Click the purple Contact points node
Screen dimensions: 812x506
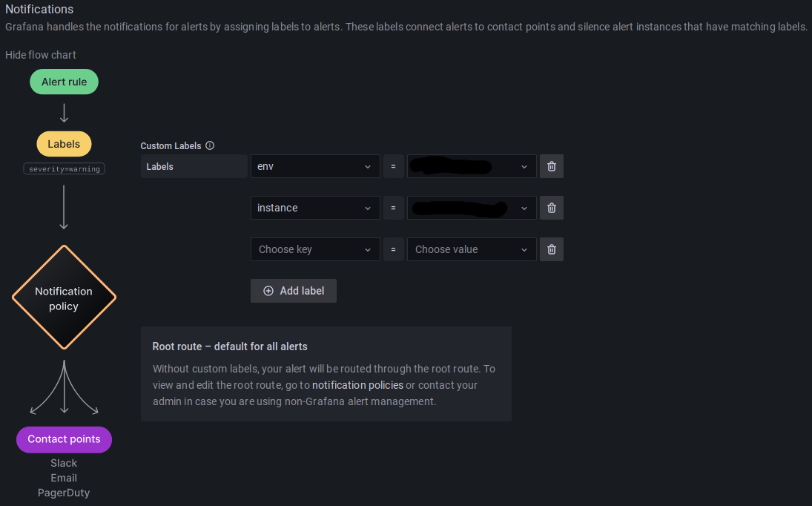tap(64, 439)
